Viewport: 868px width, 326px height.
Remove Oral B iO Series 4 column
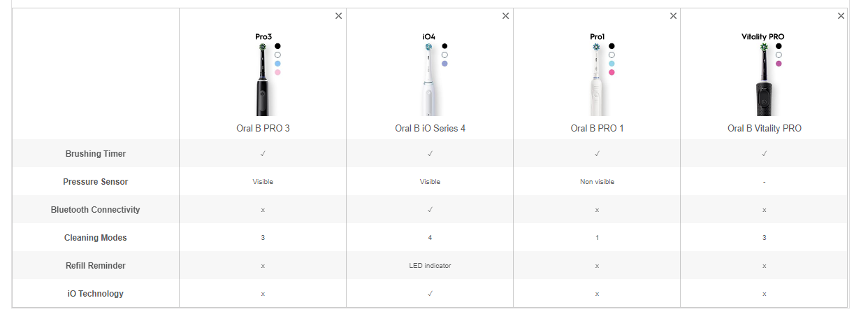point(506,16)
